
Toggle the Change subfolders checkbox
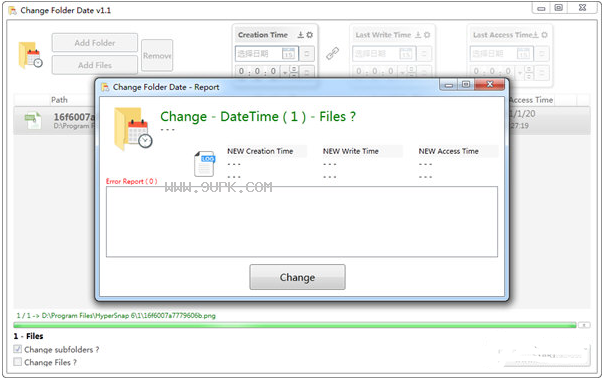coord(18,349)
